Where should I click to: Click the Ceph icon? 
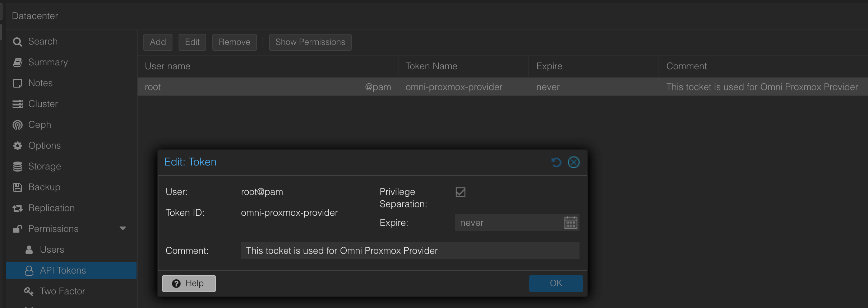pos(17,125)
